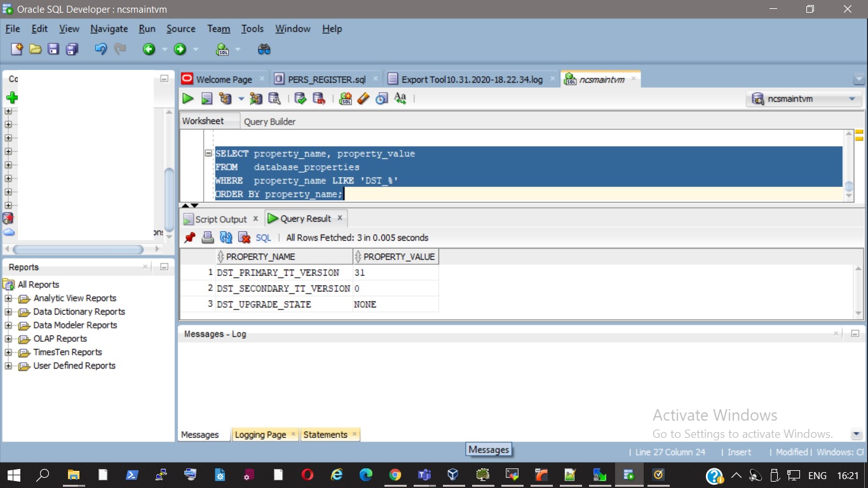The height and width of the screenshot is (488, 868).
Task: Refresh the query results grid
Action: tap(226, 238)
